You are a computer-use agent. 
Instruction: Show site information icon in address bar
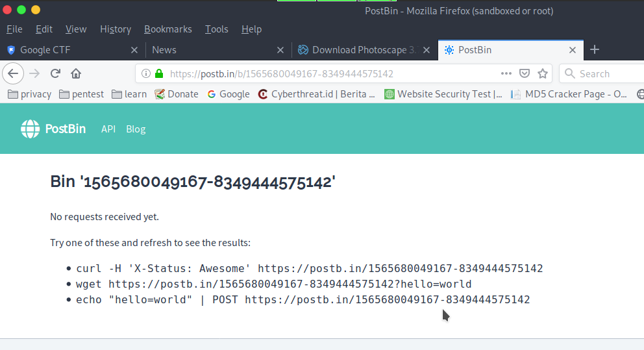pyautogui.click(x=146, y=73)
